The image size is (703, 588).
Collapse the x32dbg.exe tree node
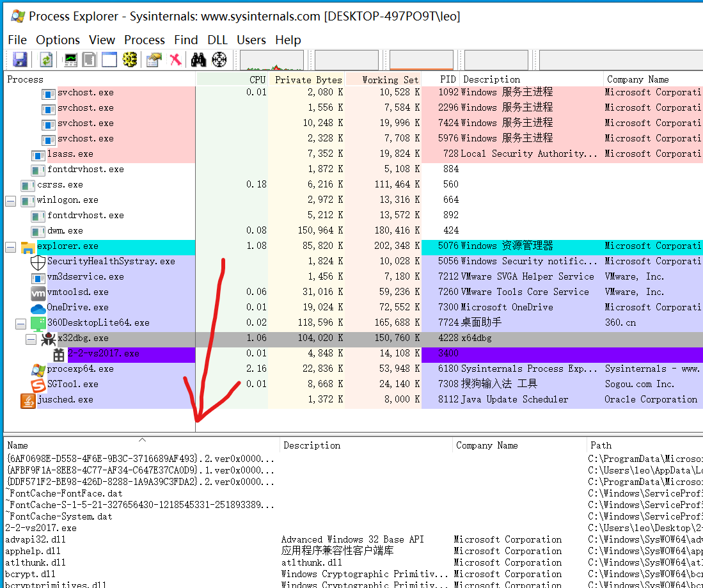click(31, 338)
